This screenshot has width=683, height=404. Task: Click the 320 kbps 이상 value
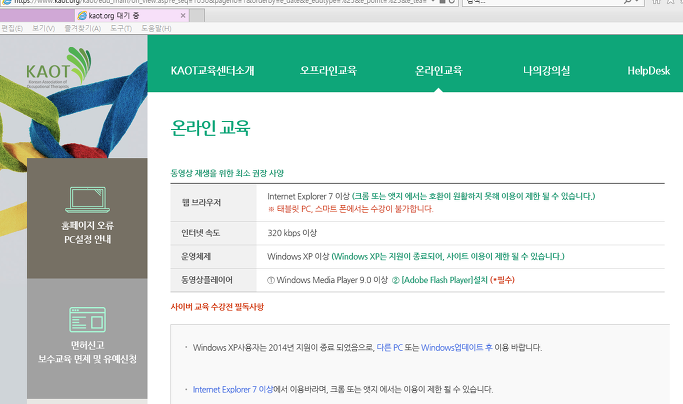292,233
